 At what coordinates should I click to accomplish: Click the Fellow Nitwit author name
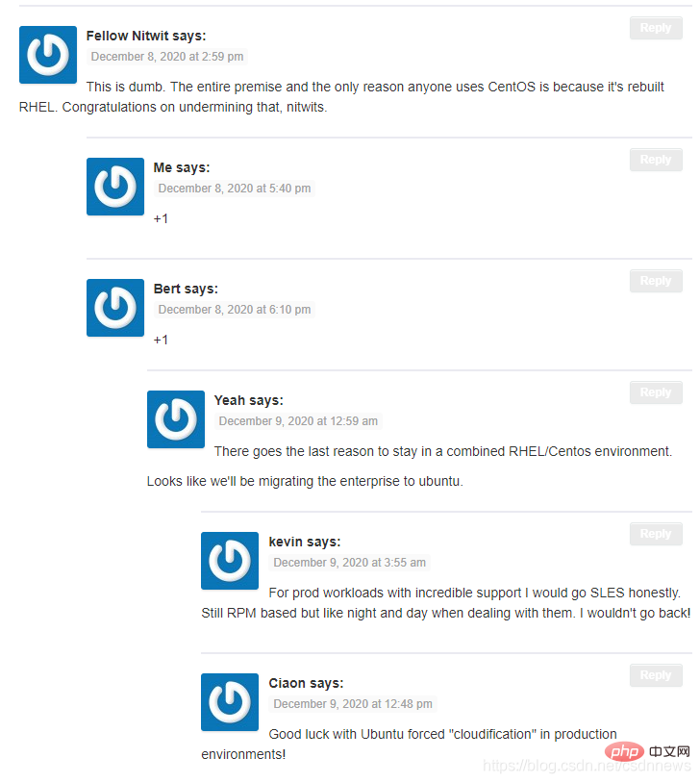click(x=128, y=36)
